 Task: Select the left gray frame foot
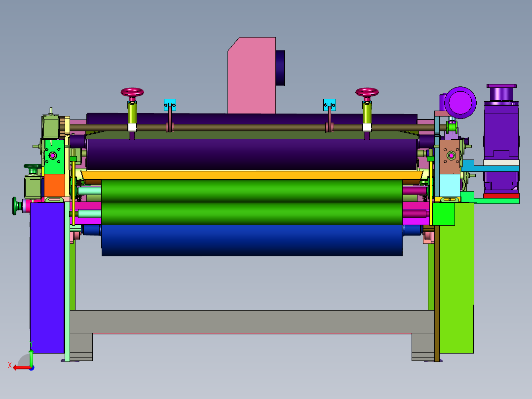[81, 347]
